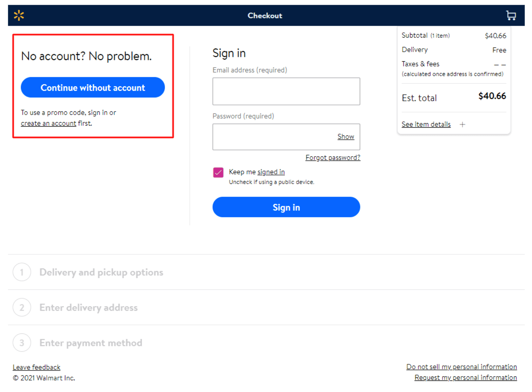Viewport: 532px width, 392px height.
Task: Select the Enter payment method heading
Action: [90, 343]
